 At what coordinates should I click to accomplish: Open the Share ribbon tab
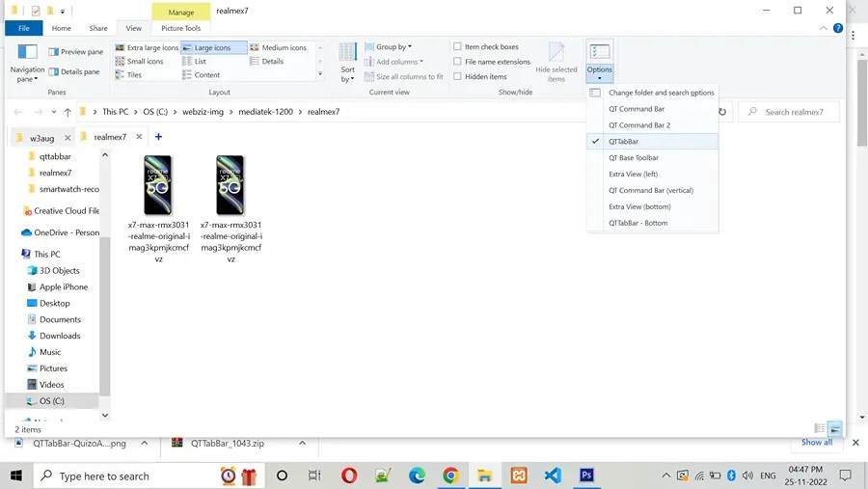pyautogui.click(x=98, y=28)
